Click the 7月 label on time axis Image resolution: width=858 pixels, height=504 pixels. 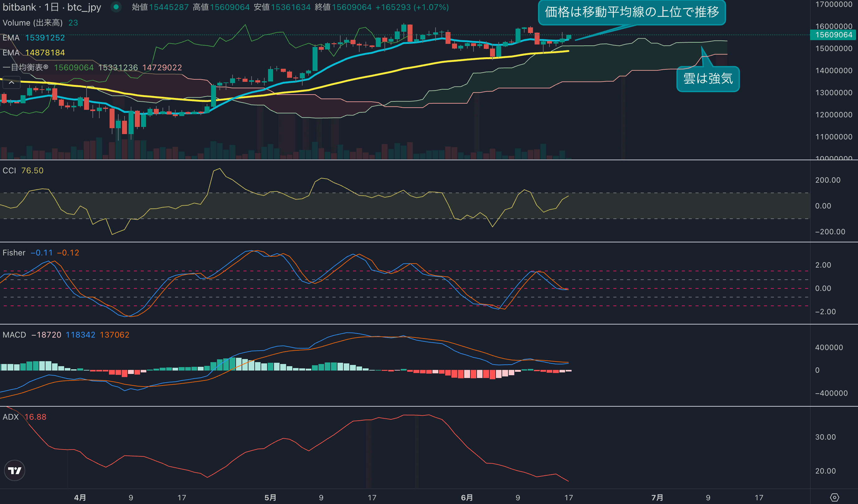point(657,497)
